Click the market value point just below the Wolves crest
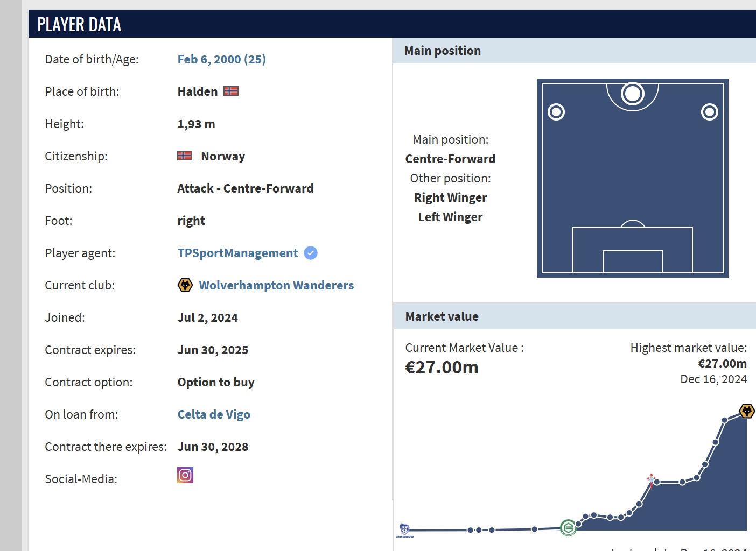Viewport: 756px width, 551px height. (x=725, y=420)
